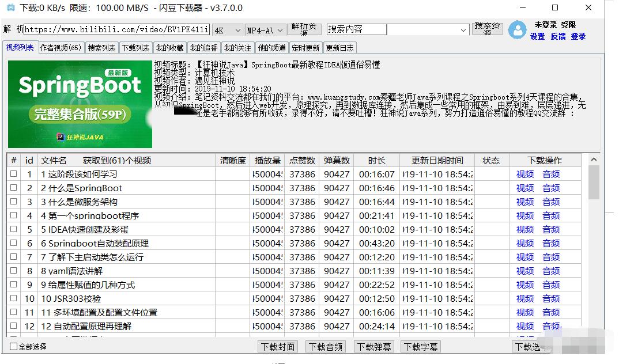This screenshot has height=364, width=619.
Task: Open 他的频道 tab
Action: [x=271, y=48]
